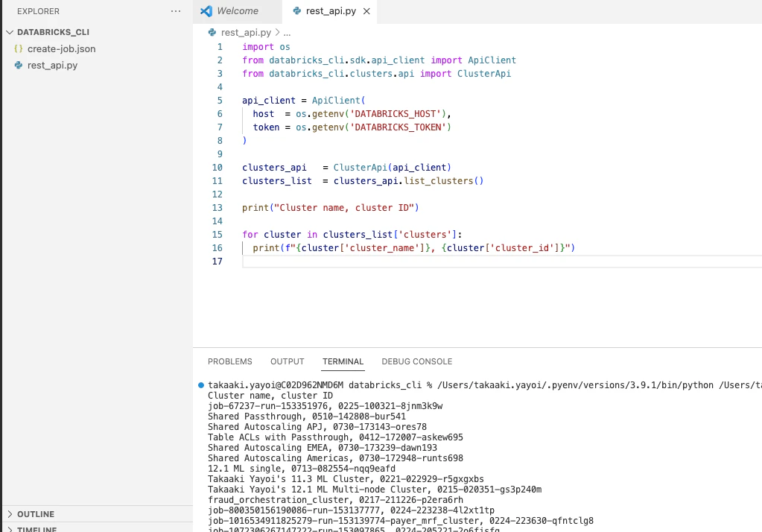Viewport: 762px width, 532px height.
Task: Click terminal row 'Shared Autoscaling EMEA'
Action: [x=323, y=448]
